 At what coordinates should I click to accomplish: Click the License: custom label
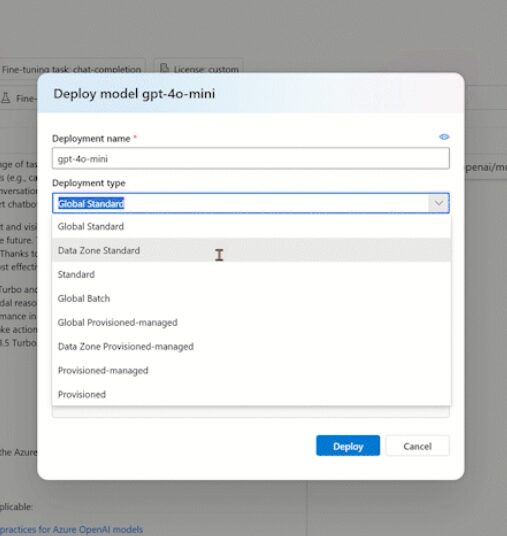[206, 69]
